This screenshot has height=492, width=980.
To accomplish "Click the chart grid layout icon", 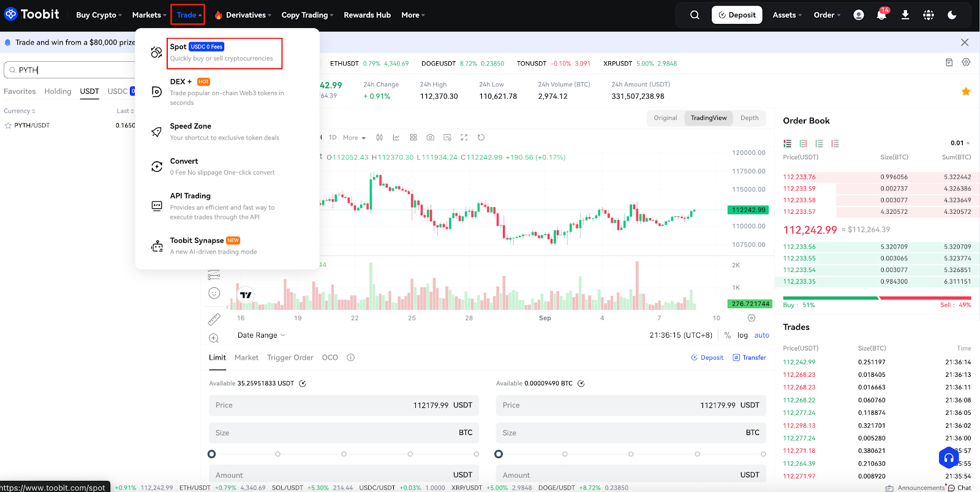I will pos(413,137).
